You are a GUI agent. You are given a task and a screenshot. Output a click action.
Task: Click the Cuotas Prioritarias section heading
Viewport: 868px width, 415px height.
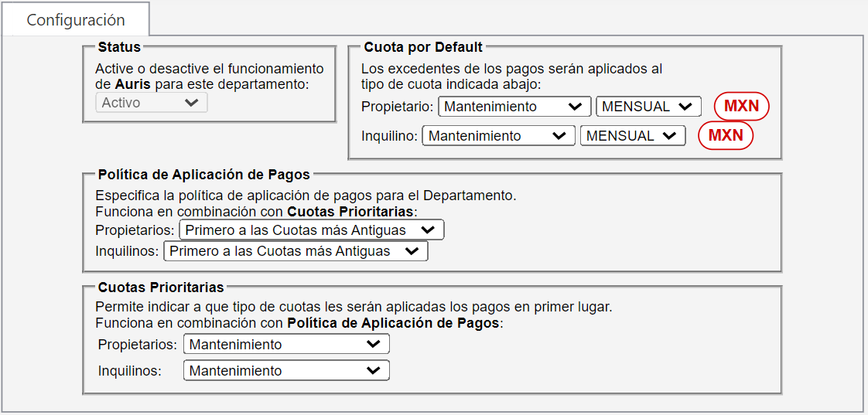[161, 287]
